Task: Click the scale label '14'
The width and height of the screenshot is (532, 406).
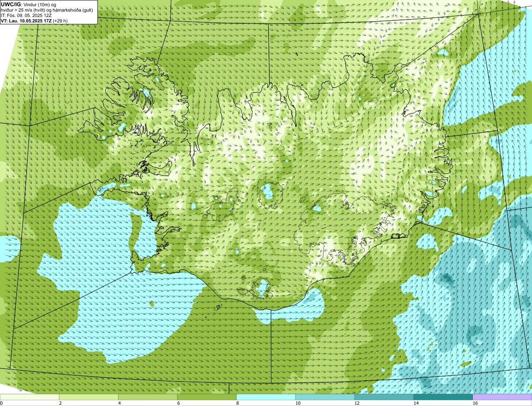Action: [416, 403]
